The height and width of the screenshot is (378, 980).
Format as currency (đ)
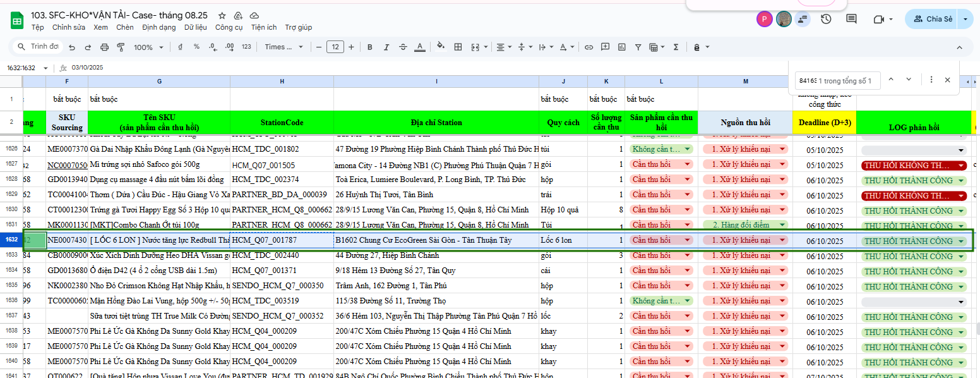181,47
